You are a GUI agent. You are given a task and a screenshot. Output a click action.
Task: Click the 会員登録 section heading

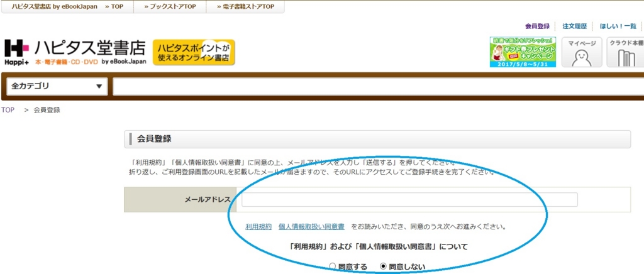tap(154, 139)
